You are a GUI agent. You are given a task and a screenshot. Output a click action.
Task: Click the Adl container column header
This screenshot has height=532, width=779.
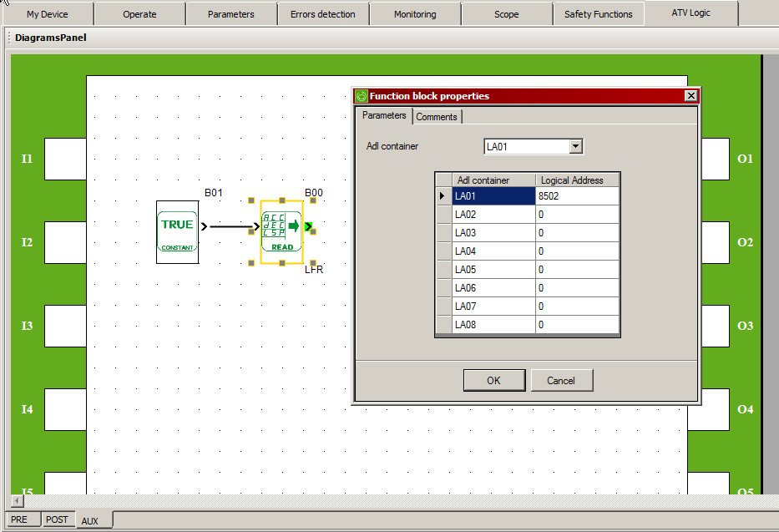coord(493,180)
